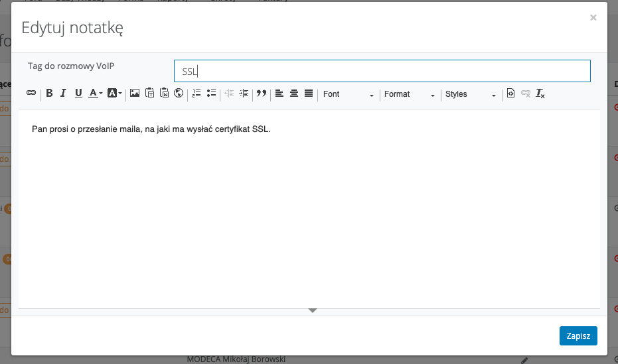
Task: Center the text
Action: (x=294, y=93)
